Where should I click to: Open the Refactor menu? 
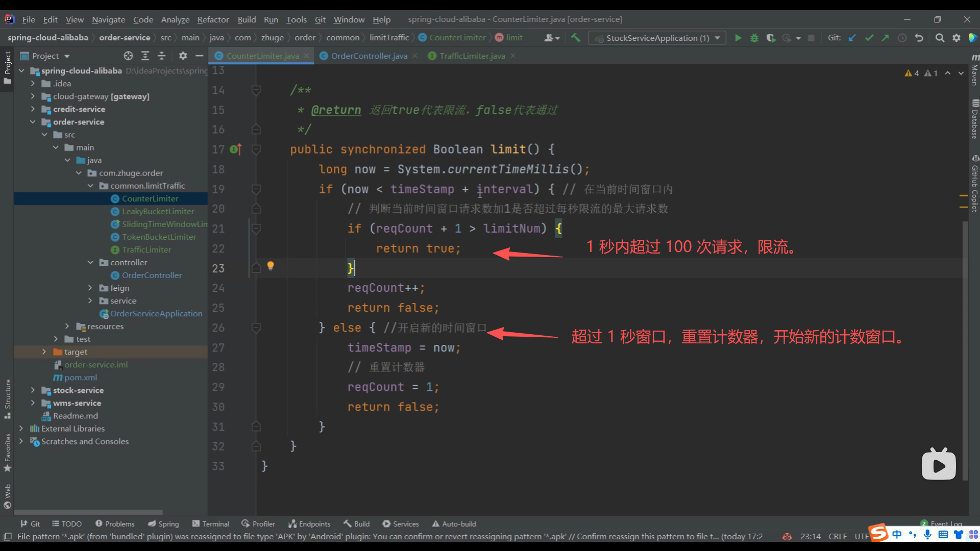(x=213, y=19)
